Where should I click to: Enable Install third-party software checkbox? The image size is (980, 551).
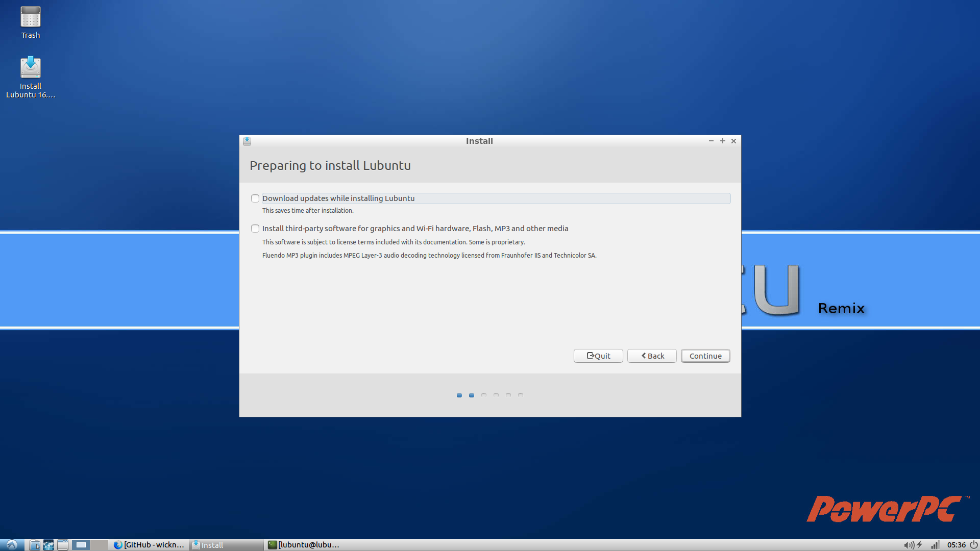click(255, 229)
